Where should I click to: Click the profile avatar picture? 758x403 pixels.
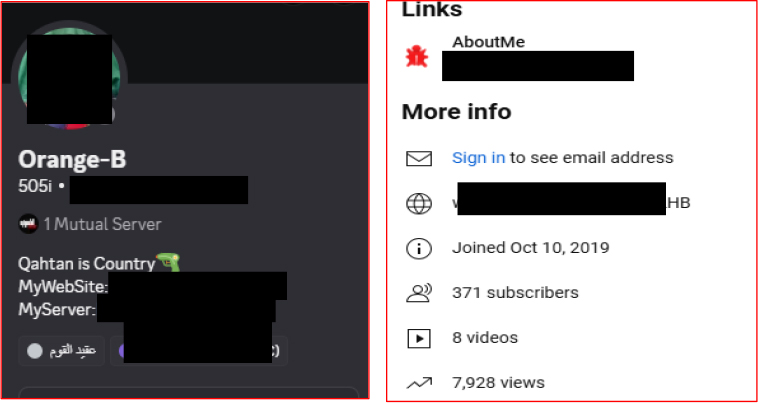[70, 77]
